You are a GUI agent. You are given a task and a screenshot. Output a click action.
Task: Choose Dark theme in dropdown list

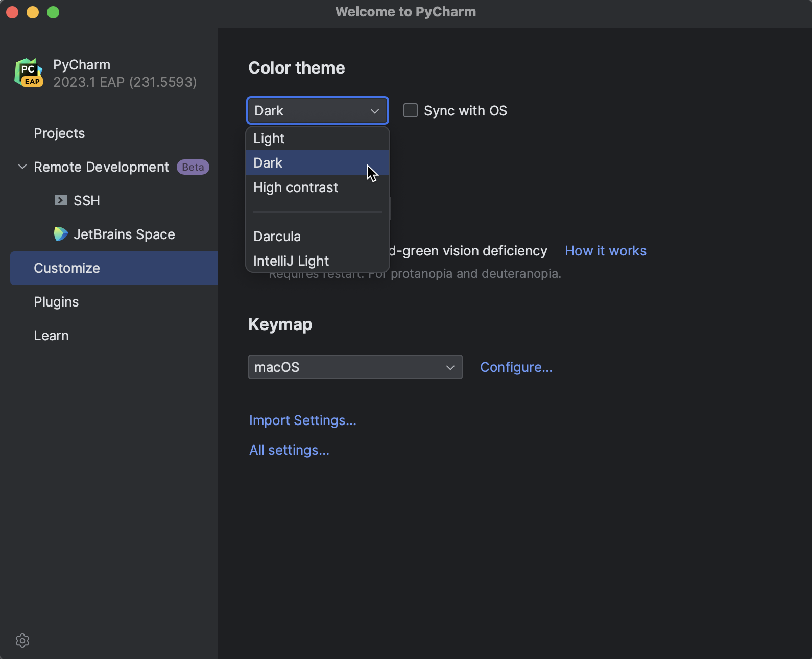click(x=318, y=162)
